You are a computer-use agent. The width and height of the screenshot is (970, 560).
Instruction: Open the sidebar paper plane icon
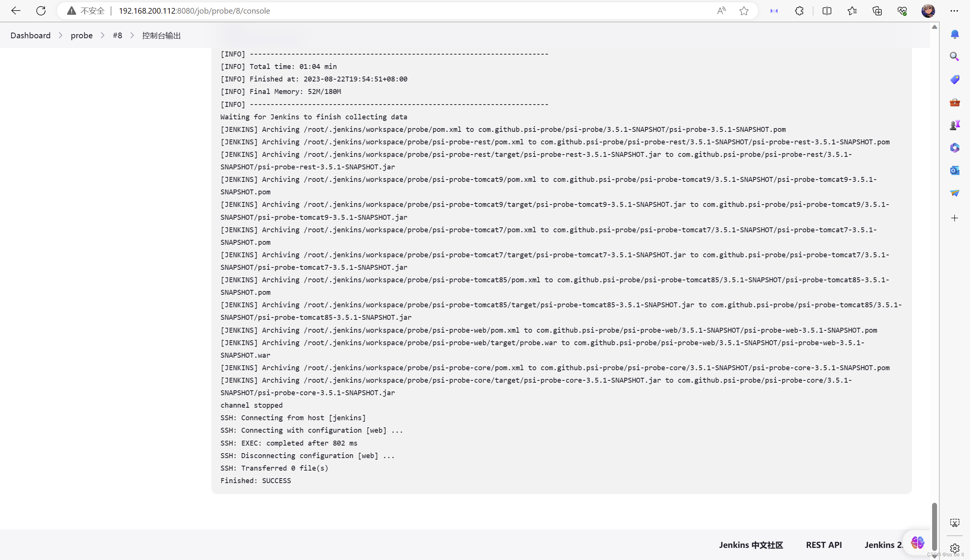pos(954,193)
